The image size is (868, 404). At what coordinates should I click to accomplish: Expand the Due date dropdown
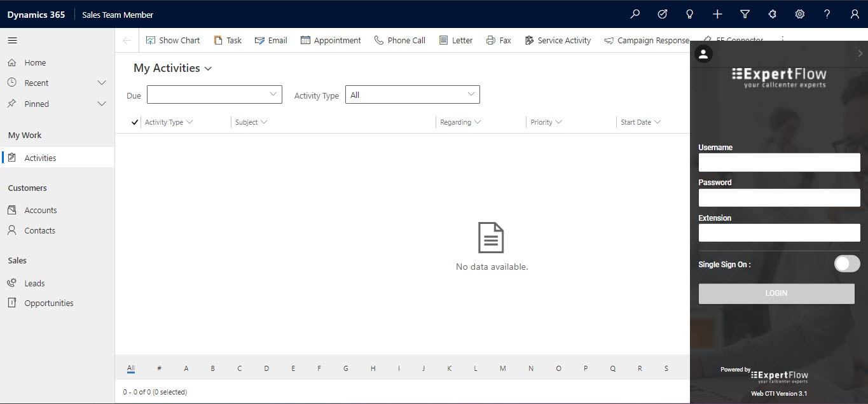tap(214, 95)
